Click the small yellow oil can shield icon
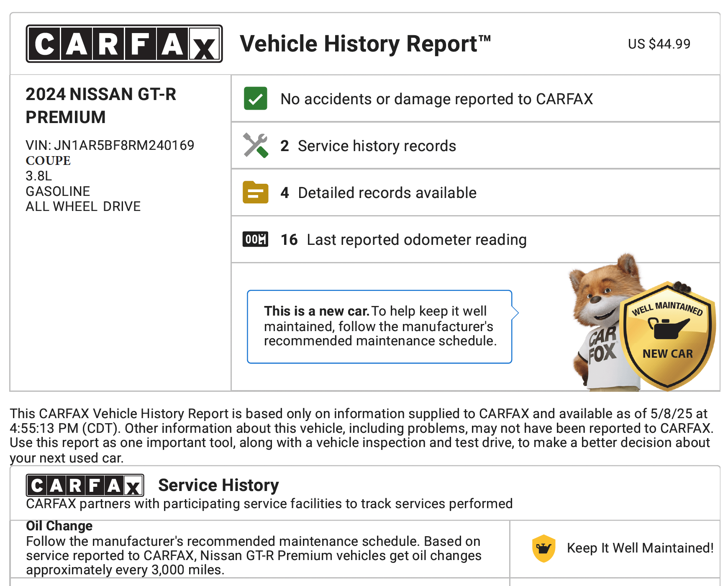 pyautogui.click(x=543, y=548)
